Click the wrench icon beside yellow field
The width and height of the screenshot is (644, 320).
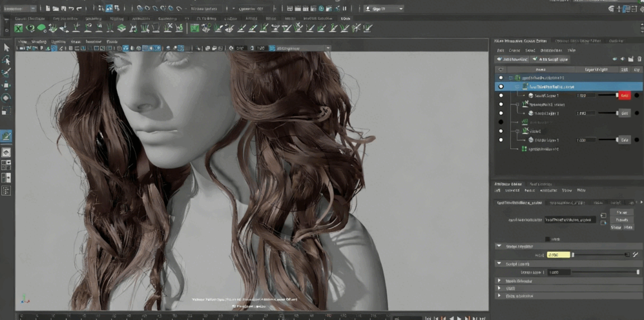pyautogui.click(x=636, y=255)
